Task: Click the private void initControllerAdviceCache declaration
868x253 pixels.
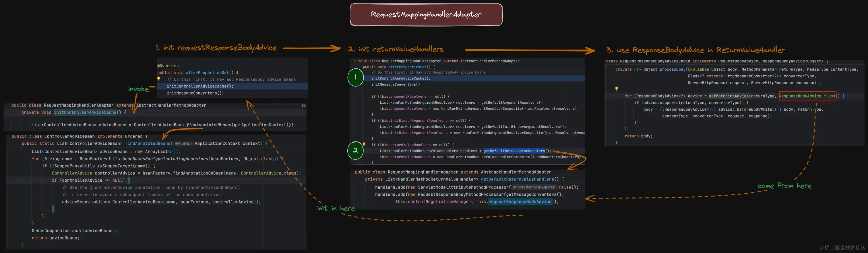Action: [x=74, y=112]
